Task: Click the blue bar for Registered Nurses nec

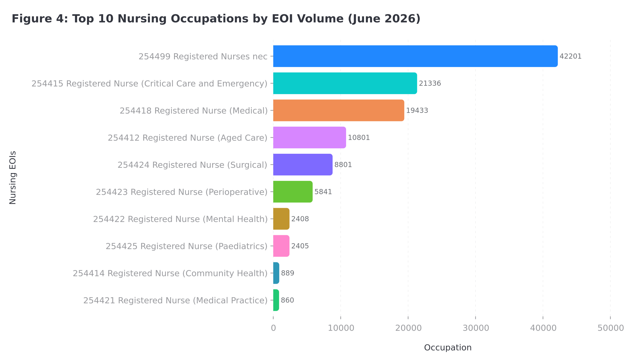Action: click(415, 56)
